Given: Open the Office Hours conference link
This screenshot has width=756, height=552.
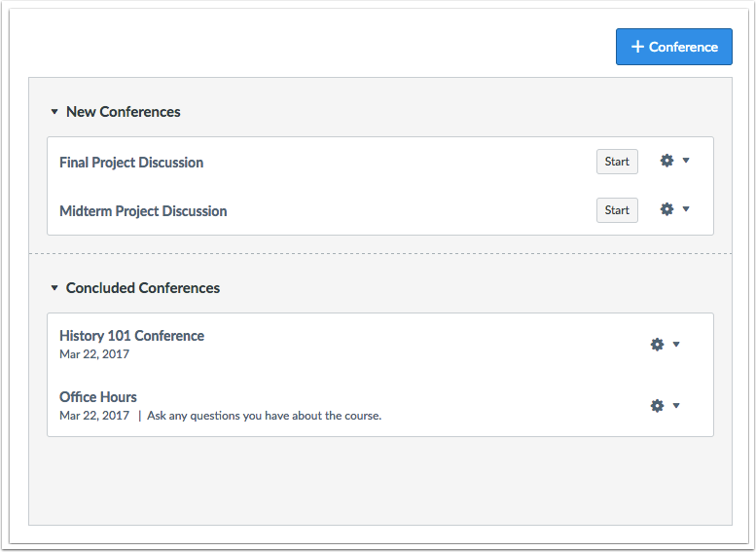Looking at the screenshot, I should (98, 397).
